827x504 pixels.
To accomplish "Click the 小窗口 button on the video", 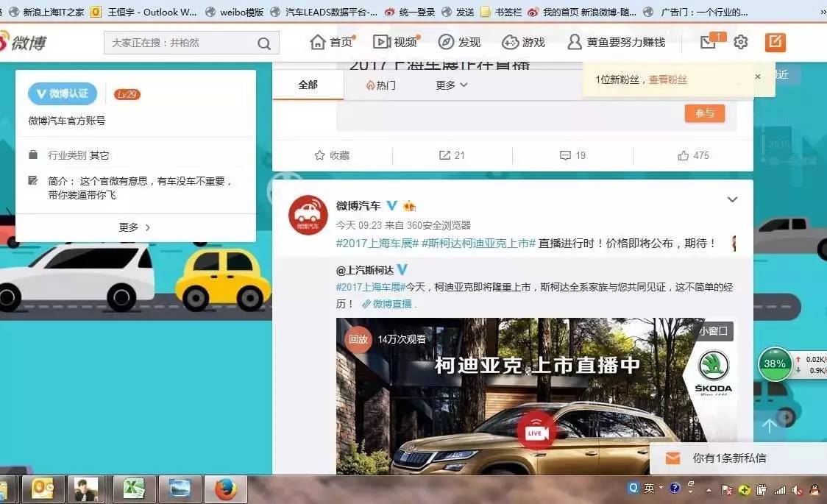I will pyautogui.click(x=714, y=331).
